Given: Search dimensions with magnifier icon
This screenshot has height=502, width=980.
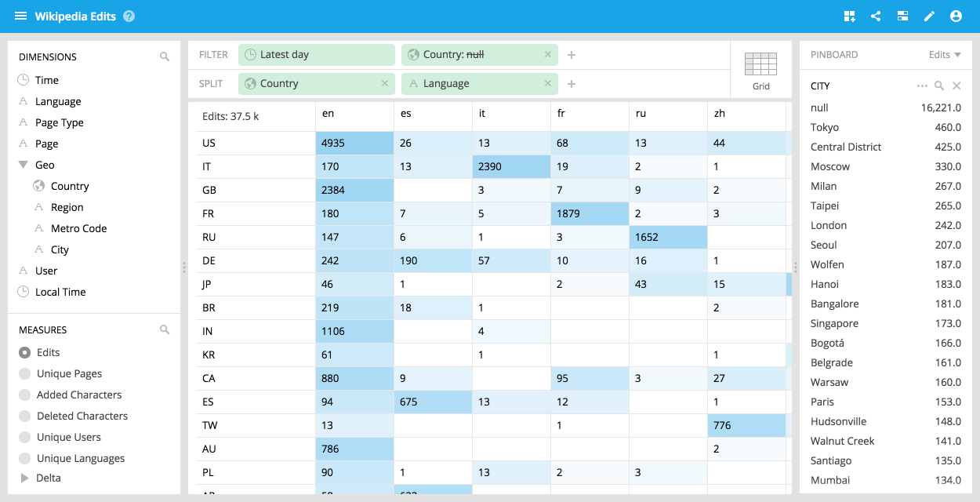Looking at the screenshot, I should (x=165, y=56).
